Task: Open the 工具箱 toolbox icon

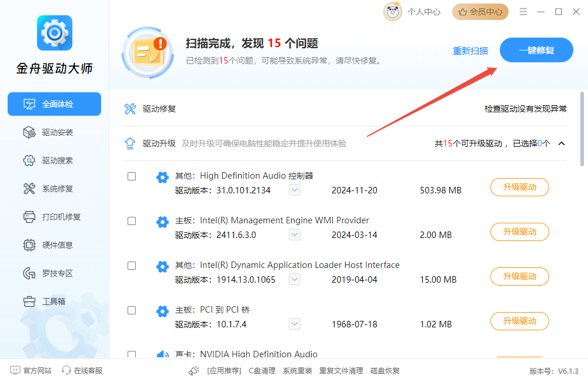Action: 29,301
